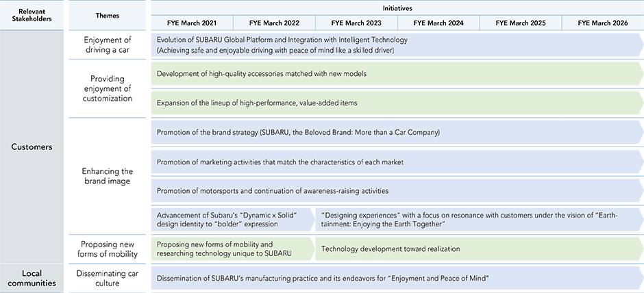This screenshot has width=644, height=293.
Task: Select the 'FYE March 2023' column header
Action: 356,23
